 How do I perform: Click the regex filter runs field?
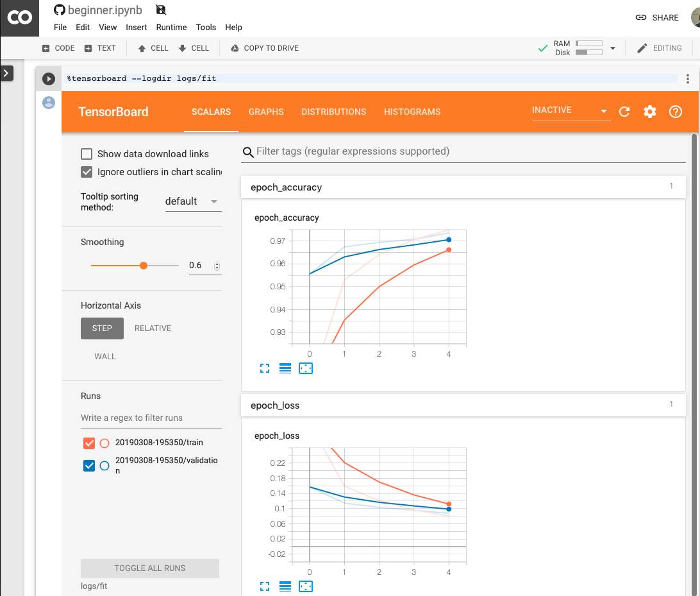pos(151,418)
